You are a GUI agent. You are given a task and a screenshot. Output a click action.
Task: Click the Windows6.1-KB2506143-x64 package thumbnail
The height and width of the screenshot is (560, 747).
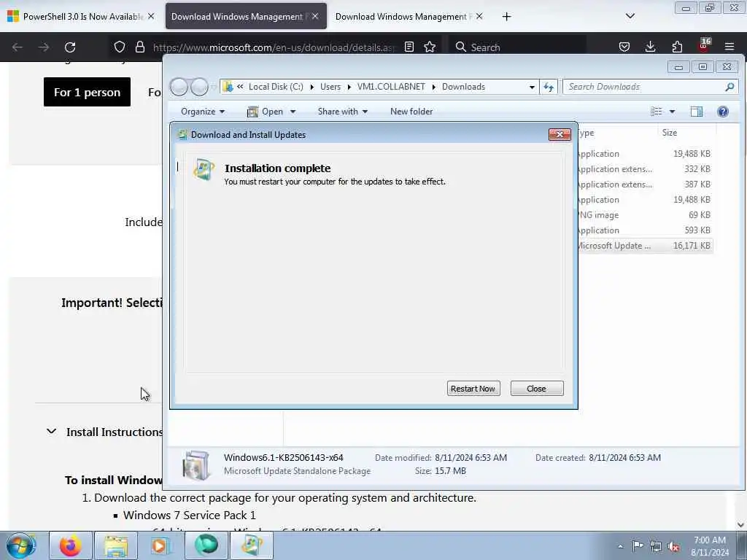tap(196, 464)
